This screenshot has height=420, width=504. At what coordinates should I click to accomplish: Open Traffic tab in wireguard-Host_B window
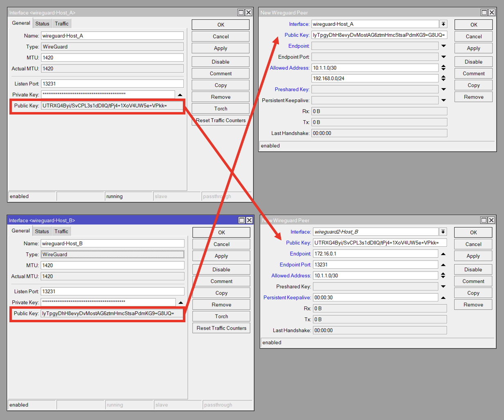tap(61, 231)
